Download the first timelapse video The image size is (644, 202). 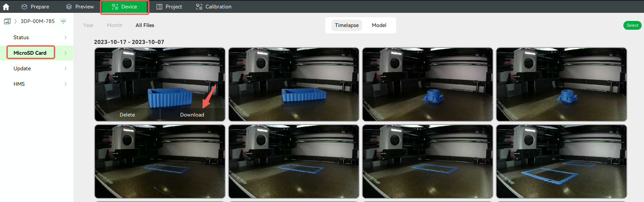tap(192, 115)
